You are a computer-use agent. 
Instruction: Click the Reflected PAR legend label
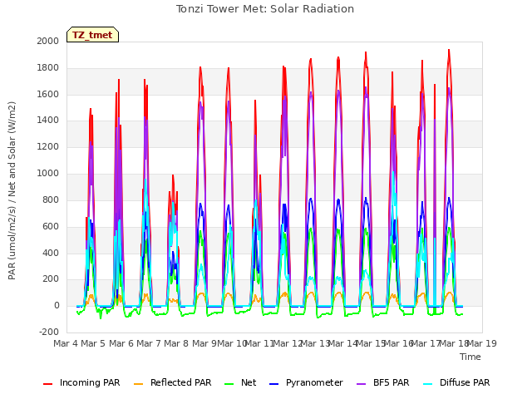(x=181, y=382)
